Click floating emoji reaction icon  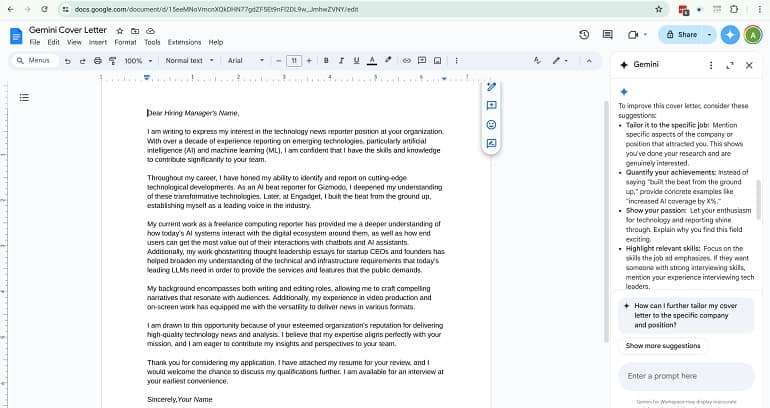tap(491, 125)
